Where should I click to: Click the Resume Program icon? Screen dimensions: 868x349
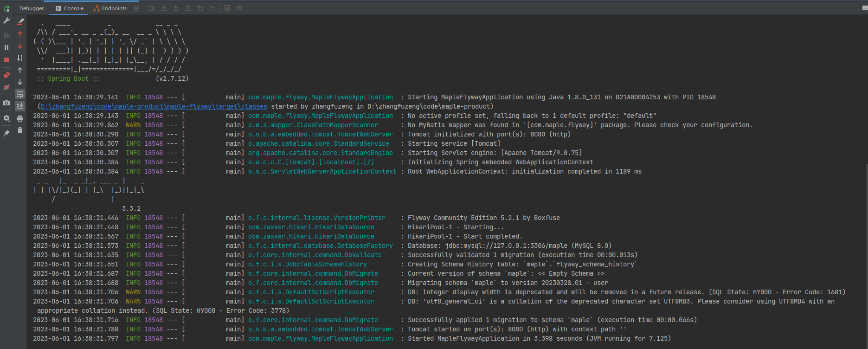click(x=6, y=35)
